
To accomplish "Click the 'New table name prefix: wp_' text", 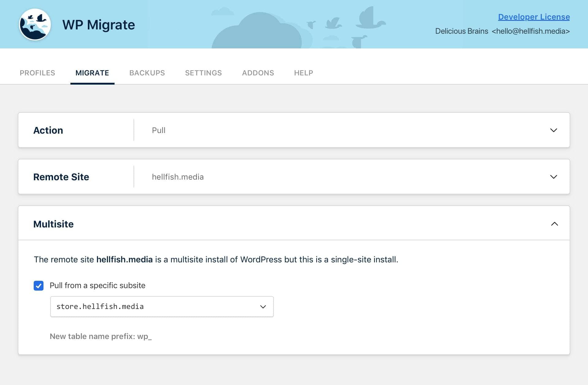I will [x=101, y=336].
